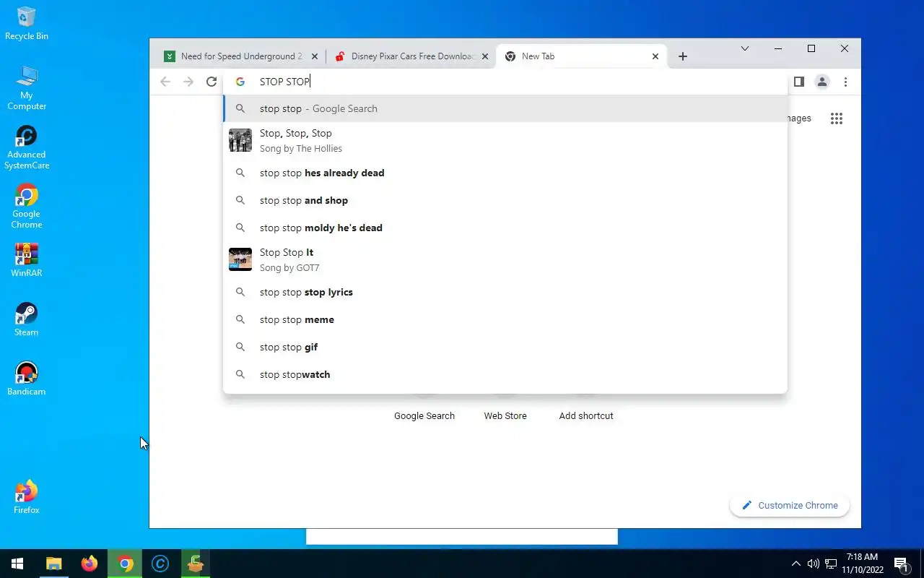Open the Windows Start button
Image resolution: width=924 pixels, height=578 pixels.
click(17, 564)
